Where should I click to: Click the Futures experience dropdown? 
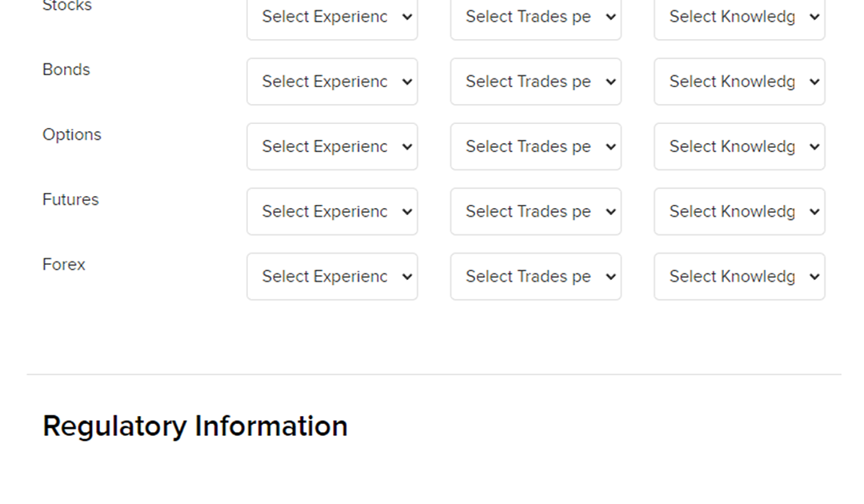click(332, 211)
